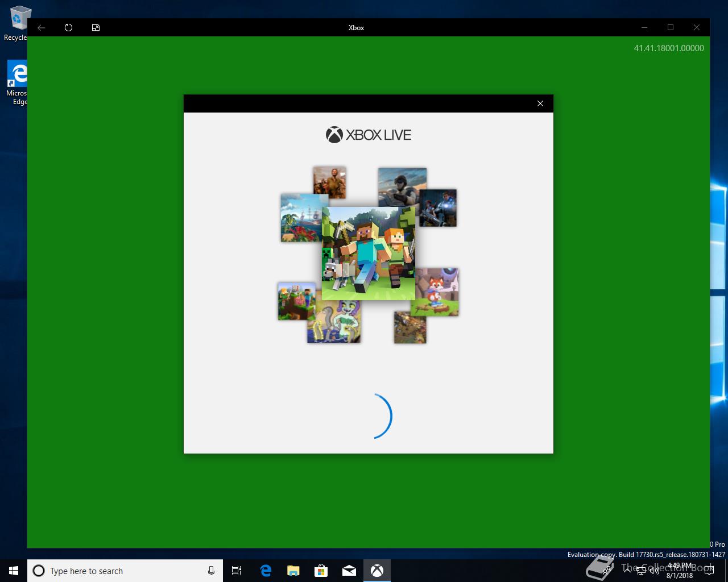This screenshot has width=728, height=582.
Task: Open the Recycle Bin desktop icon
Action: [17, 23]
